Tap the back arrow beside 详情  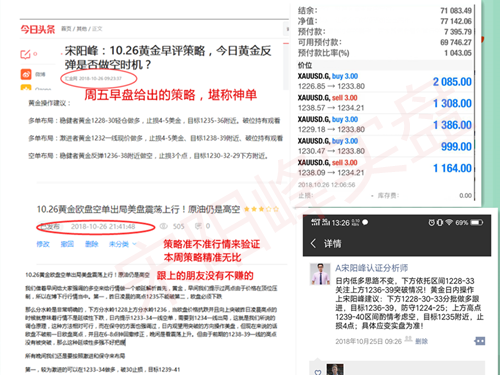313,243
